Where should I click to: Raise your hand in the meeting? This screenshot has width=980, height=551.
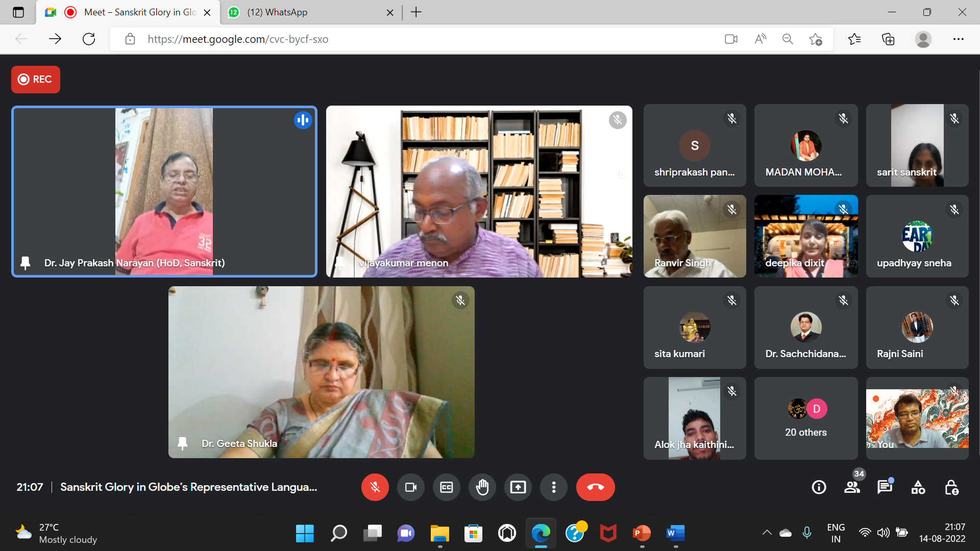click(482, 487)
